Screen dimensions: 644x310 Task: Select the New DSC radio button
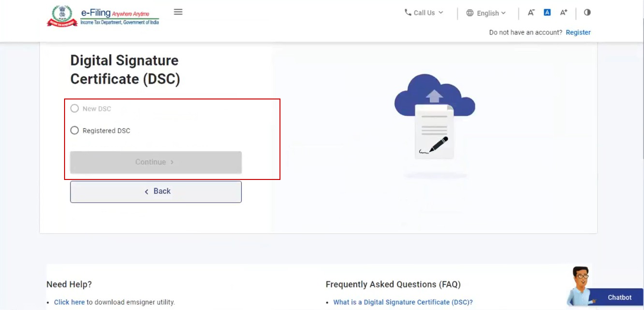(75, 108)
